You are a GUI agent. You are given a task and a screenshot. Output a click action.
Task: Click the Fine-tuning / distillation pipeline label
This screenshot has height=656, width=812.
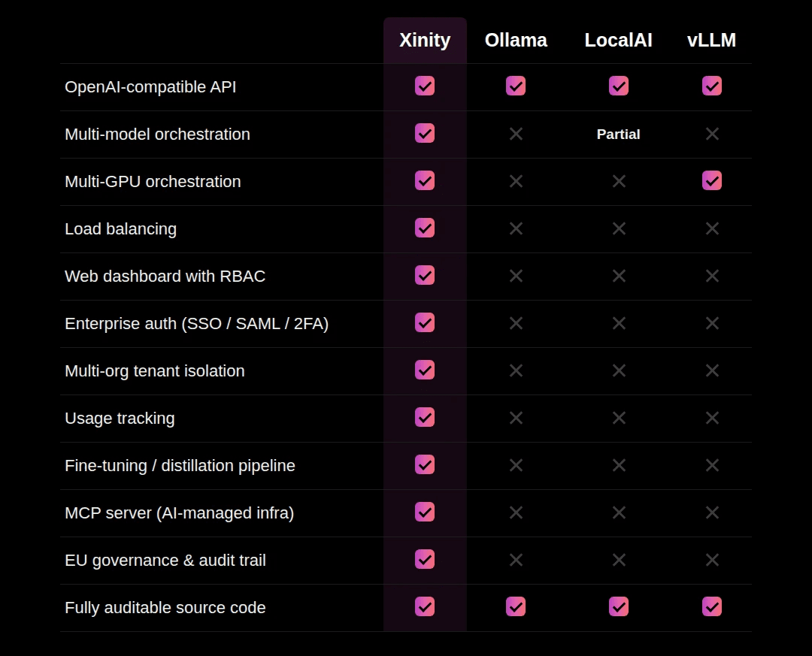click(x=180, y=466)
